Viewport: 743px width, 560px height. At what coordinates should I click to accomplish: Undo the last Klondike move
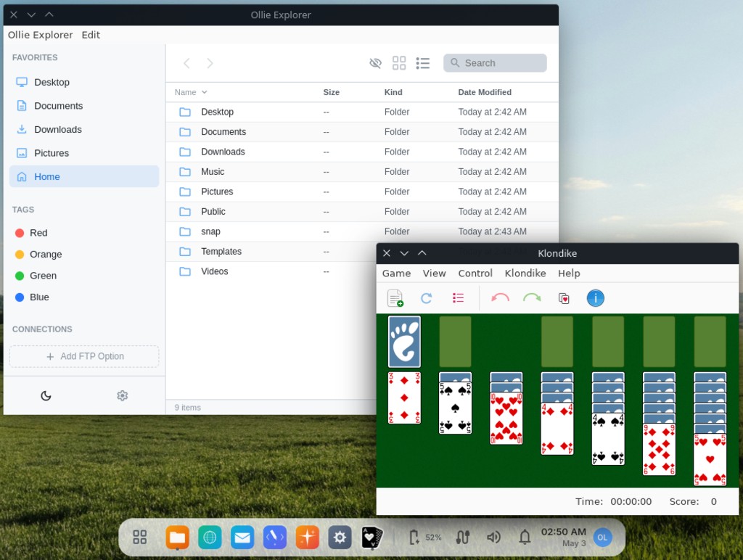pyautogui.click(x=500, y=298)
